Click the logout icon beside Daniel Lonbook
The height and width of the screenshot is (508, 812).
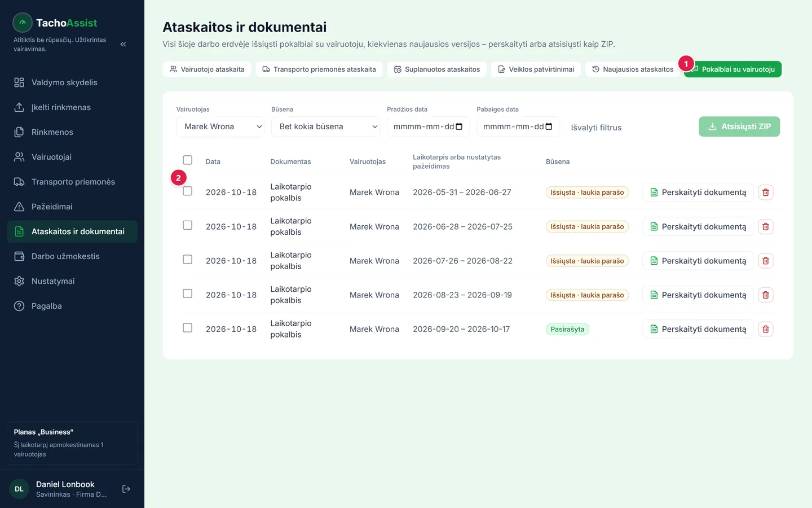click(126, 489)
